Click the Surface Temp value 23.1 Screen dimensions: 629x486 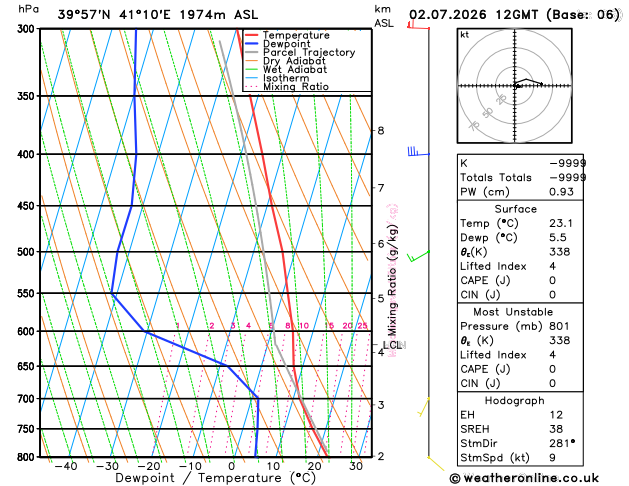[x=561, y=223]
